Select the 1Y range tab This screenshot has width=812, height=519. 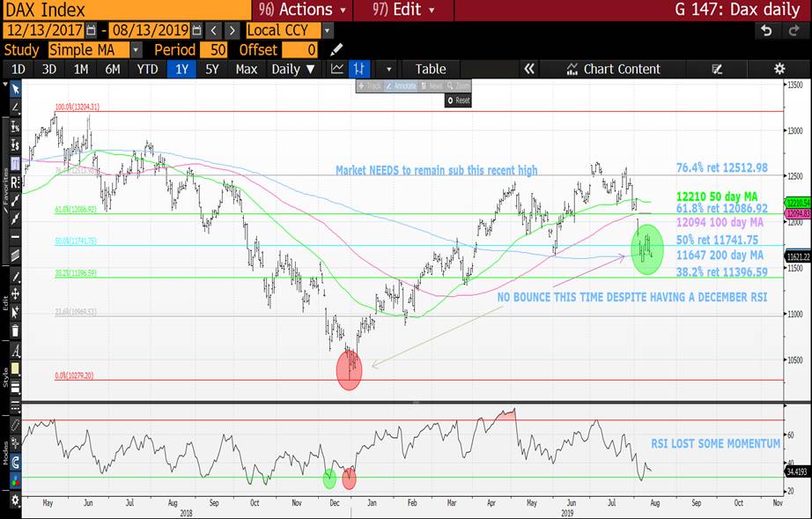coord(181,69)
